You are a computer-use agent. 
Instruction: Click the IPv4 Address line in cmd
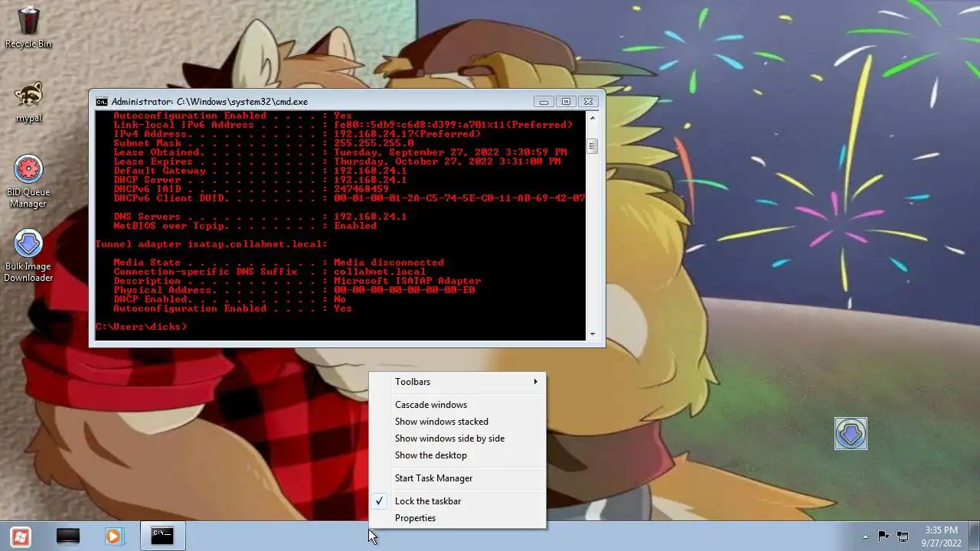[297, 134]
